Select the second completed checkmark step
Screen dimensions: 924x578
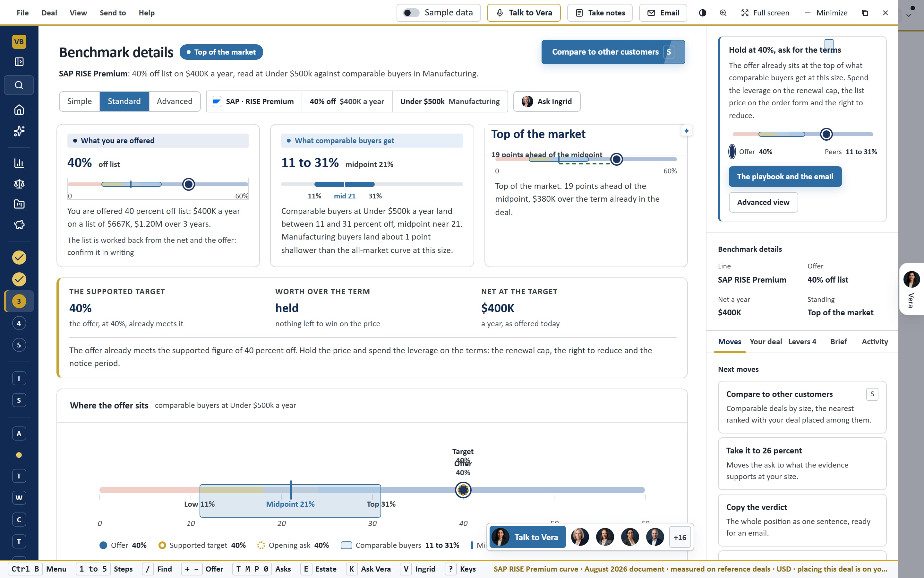point(19,279)
